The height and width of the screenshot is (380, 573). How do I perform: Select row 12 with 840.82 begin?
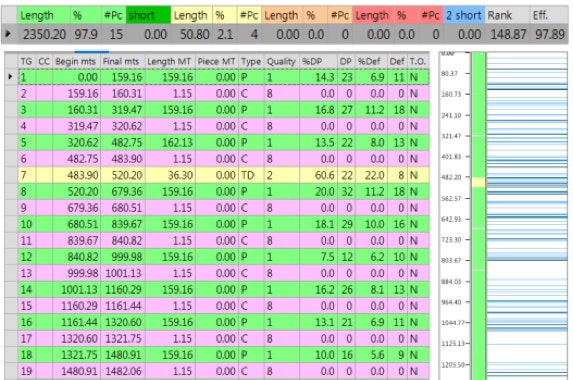(223, 257)
